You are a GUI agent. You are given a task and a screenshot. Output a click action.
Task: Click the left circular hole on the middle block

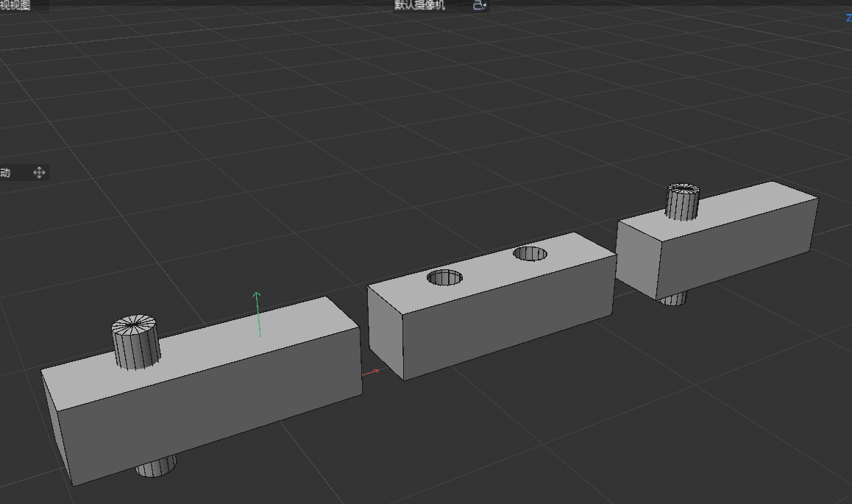point(443,278)
